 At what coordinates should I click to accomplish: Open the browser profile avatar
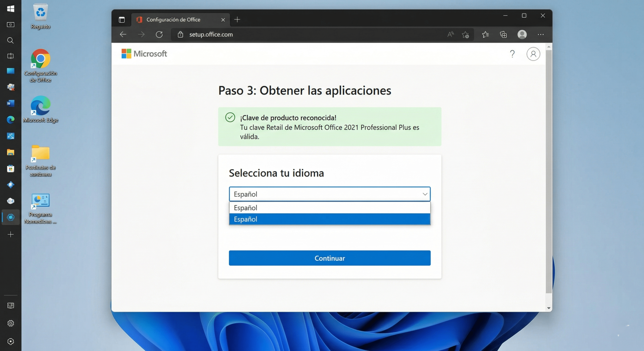522,34
